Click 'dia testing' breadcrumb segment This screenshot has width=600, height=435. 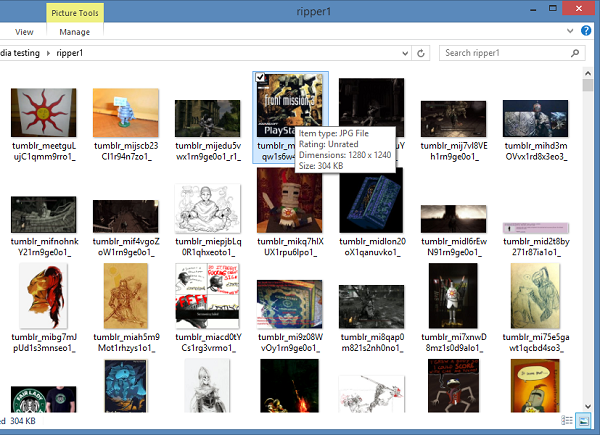pos(20,53)
